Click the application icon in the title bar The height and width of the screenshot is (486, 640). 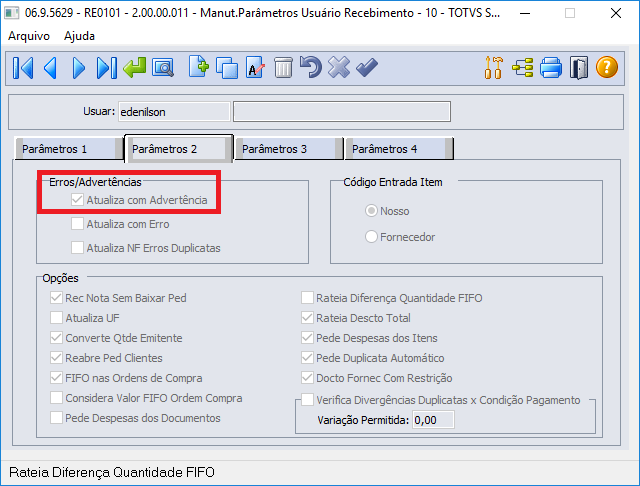[x=11, y=13]
